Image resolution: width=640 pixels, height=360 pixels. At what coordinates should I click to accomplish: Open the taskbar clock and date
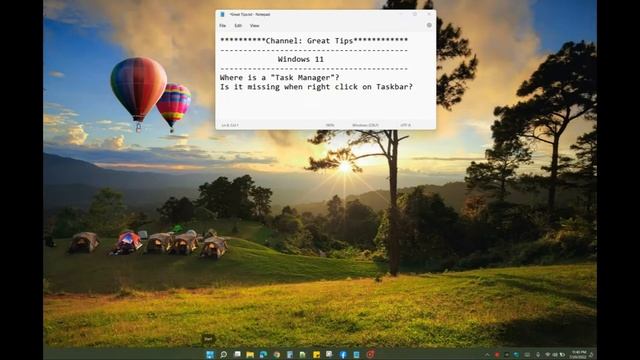tap(578, 354)
